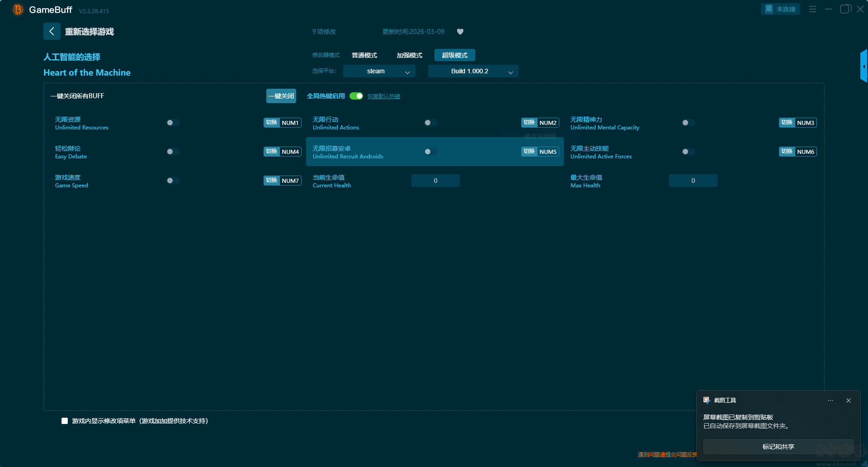Switch on Game Speed toggle
Screen dimensions: 868x467
click(173, 181)
